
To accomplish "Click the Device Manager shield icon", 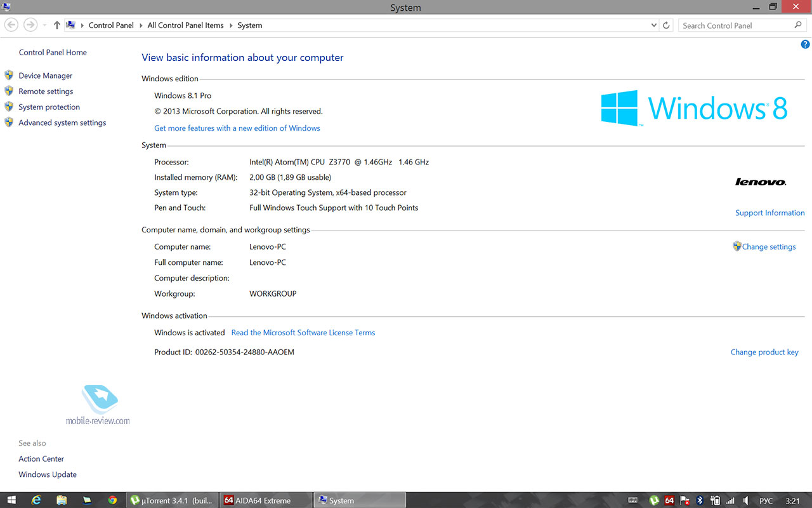I will 9,75.
